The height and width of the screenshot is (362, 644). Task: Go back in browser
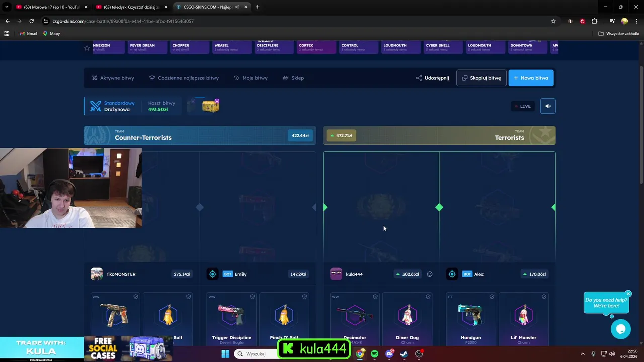(7, 21)
